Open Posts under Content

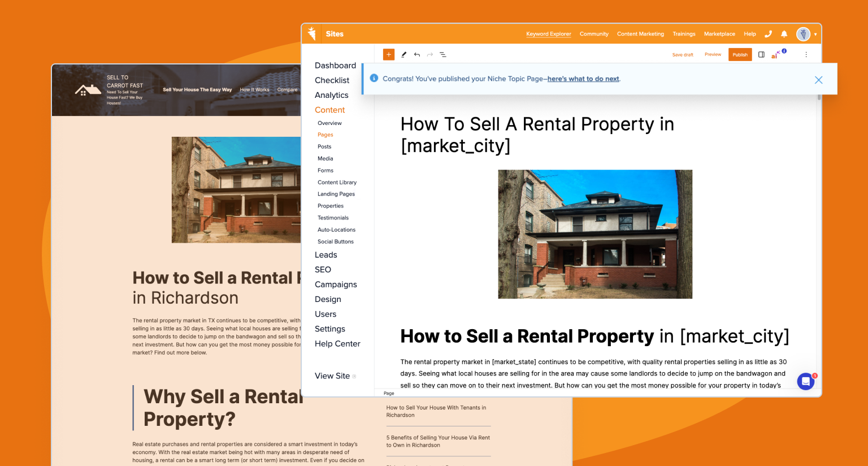point(324,146)
